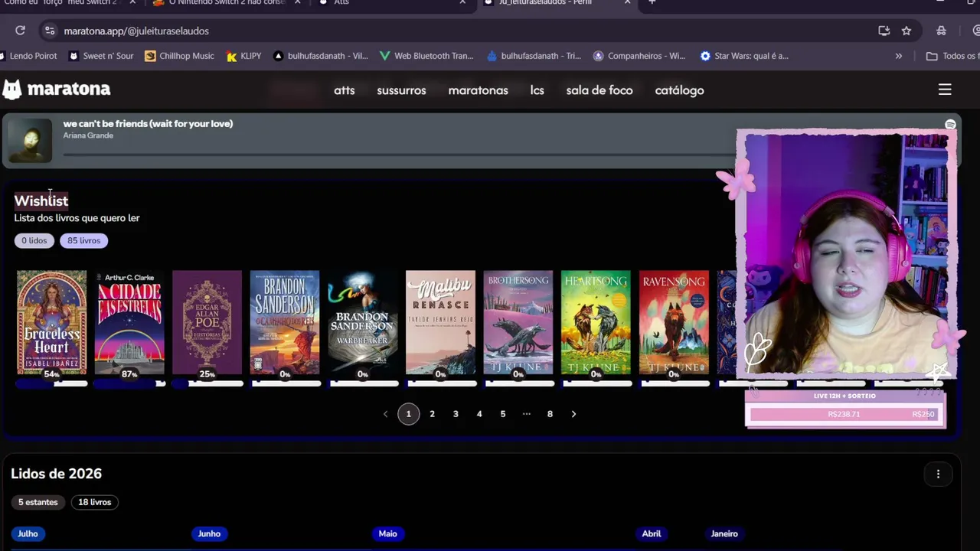Close the Perfil tab
The width and height of the screenshot is (980, 551).
(x=628, y=2)
